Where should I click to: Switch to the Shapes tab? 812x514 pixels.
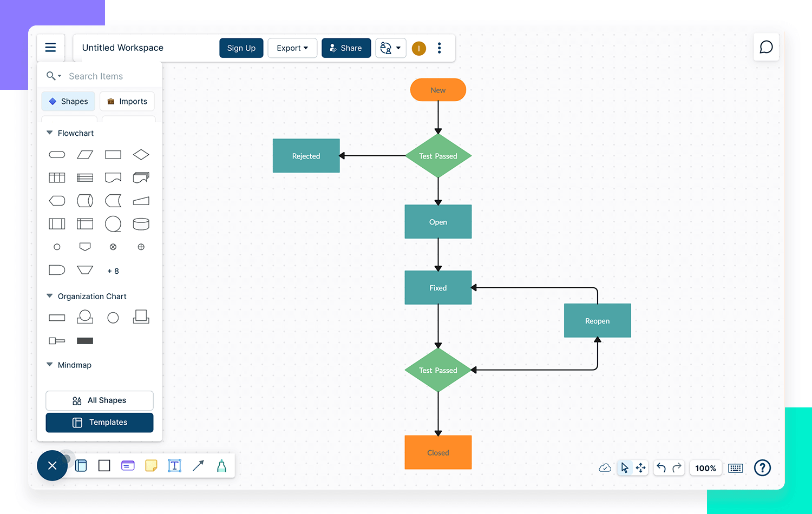[x=68, y=101]
